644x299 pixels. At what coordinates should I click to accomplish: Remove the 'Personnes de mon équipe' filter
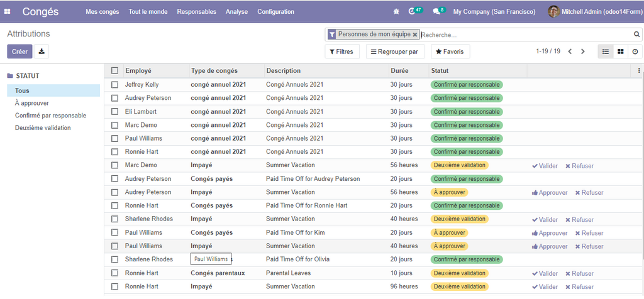coord(415,35)
